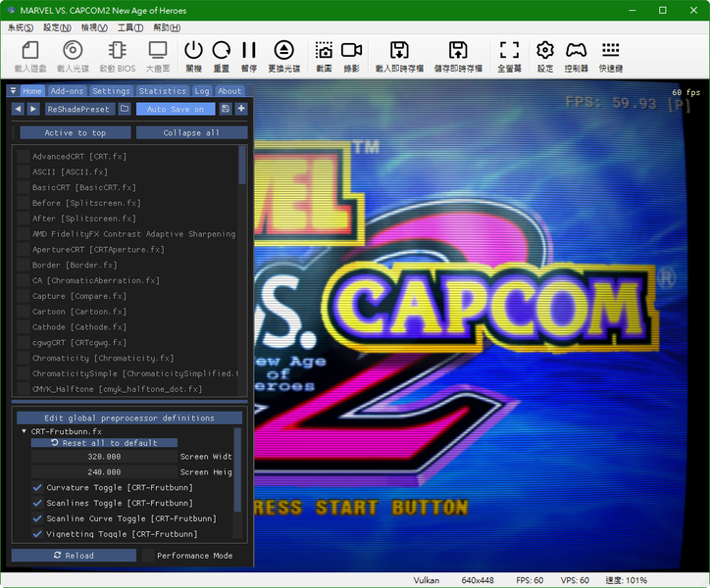710x588 pixels.
Task: Click Reset all to default
Action: [x=104, y=443]
